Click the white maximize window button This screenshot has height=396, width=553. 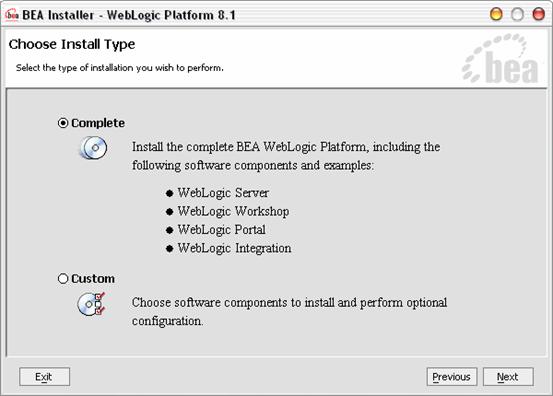(x=517, y=14)
